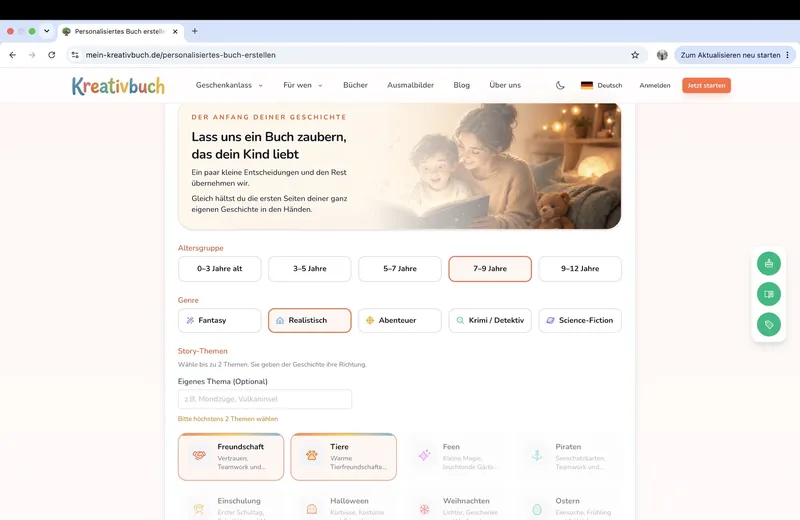Deselect the Freundschaft theme card

231,457
